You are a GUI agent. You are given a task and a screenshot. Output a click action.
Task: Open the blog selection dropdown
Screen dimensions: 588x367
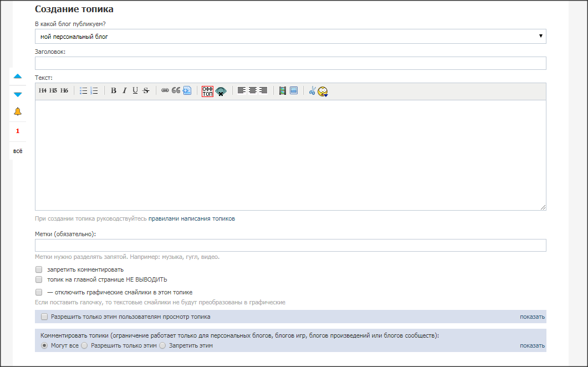point(290,37)
